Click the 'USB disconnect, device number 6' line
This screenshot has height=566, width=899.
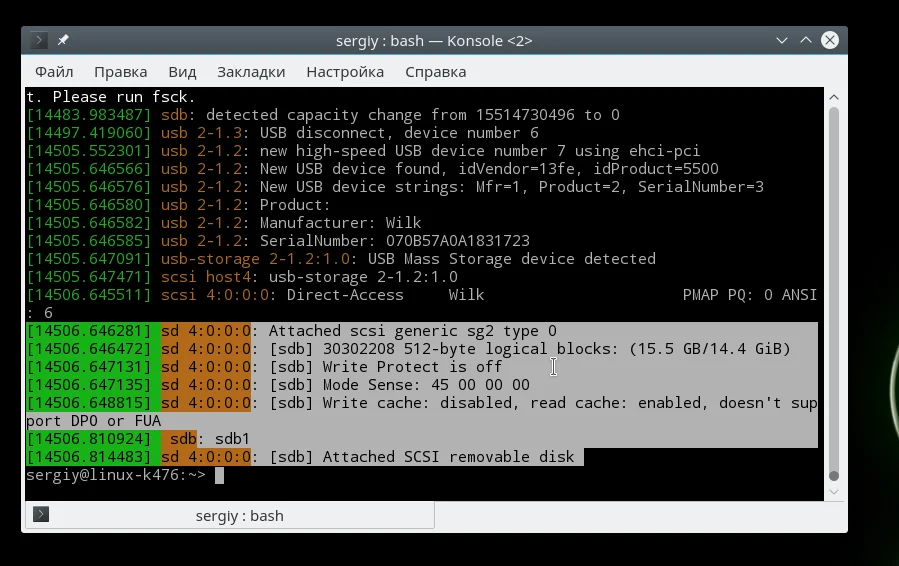(283, 133)
